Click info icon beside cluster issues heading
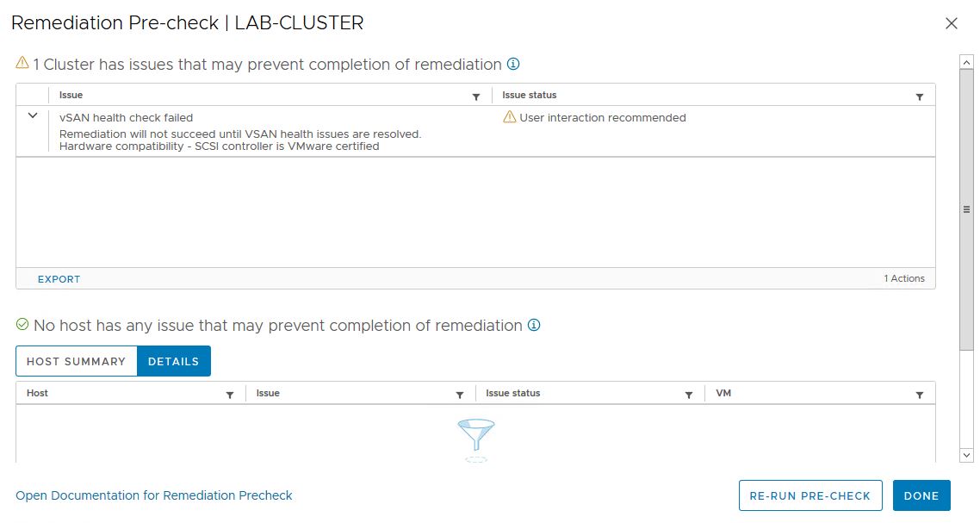This screenshot has height=523, width=980. coord(514,65)
